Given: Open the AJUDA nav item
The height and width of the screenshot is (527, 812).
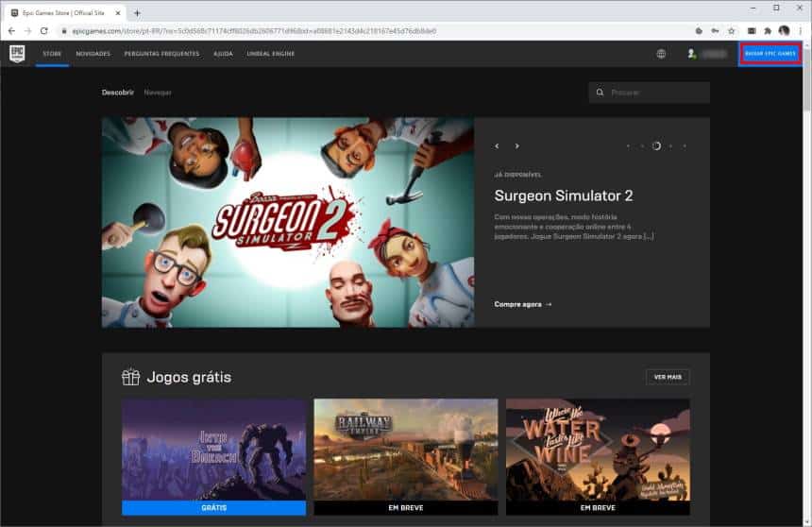Looking at the screenshot, I should click(223, 54).
